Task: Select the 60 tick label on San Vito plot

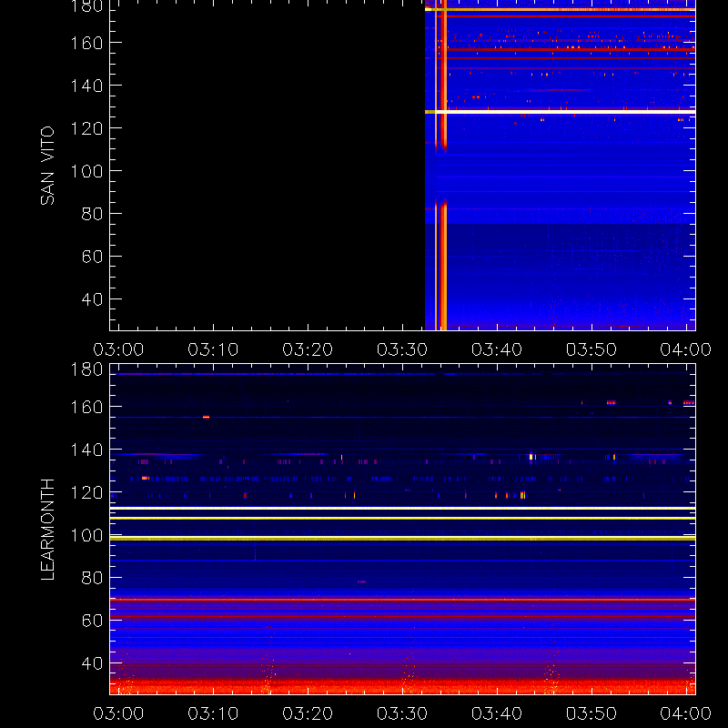Action: pyautogui.click(x=92, y=257)
